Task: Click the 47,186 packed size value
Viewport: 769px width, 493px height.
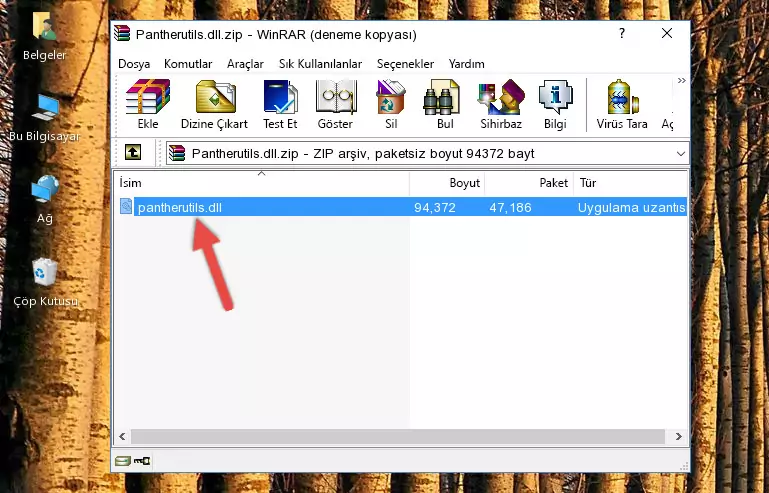Action: coord(510,208)
